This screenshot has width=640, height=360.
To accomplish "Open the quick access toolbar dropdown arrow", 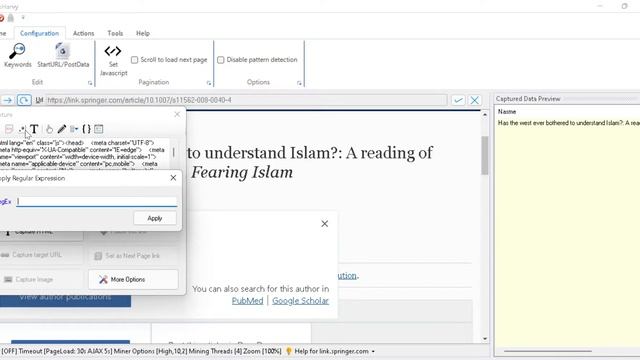I will 23,18.
